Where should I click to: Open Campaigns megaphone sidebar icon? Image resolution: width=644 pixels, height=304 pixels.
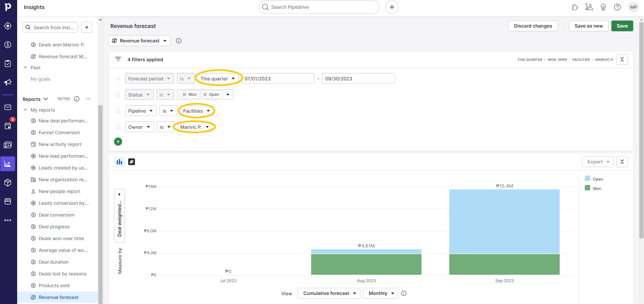pos(8,82)
